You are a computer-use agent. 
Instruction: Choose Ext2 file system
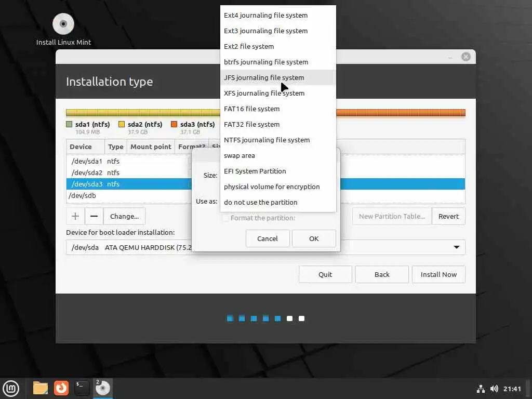[278, 46]
